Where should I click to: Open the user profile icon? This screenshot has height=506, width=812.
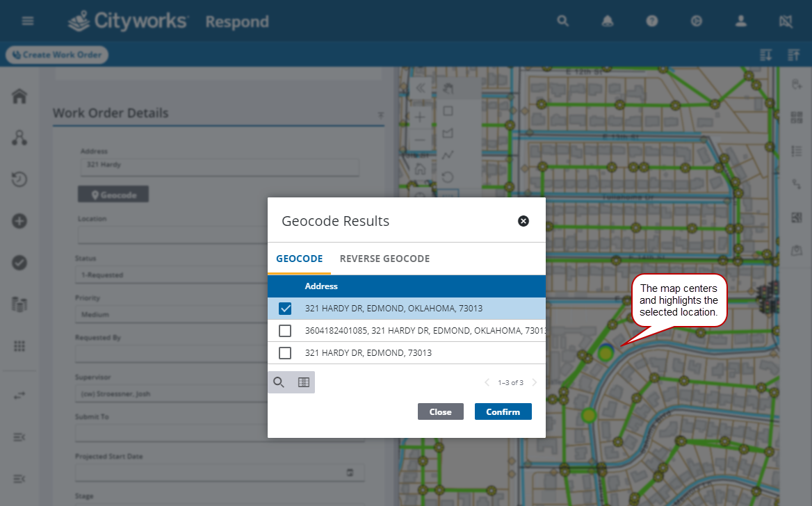(740, 21)
